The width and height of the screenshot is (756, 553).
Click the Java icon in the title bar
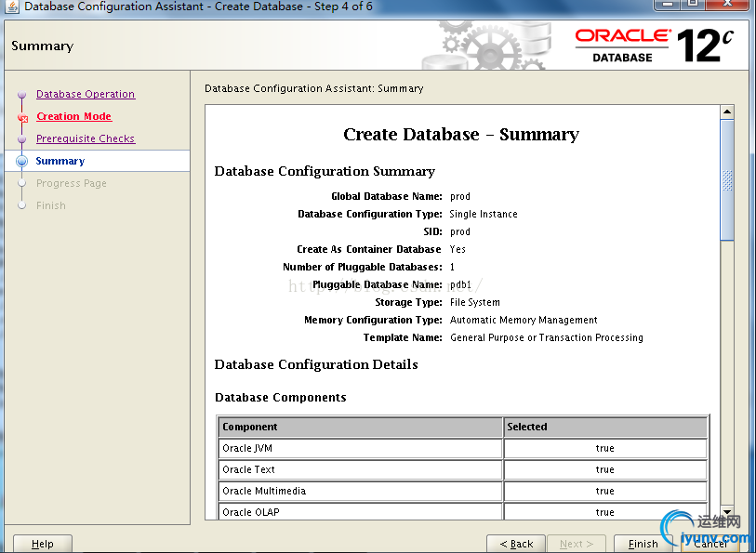tap(12, 7)
